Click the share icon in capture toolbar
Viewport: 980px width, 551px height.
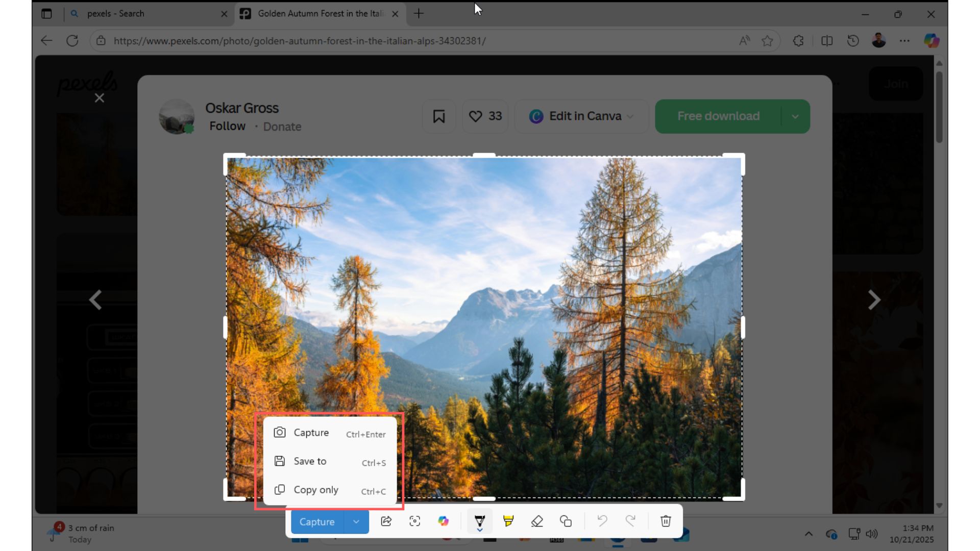[386, 521]
